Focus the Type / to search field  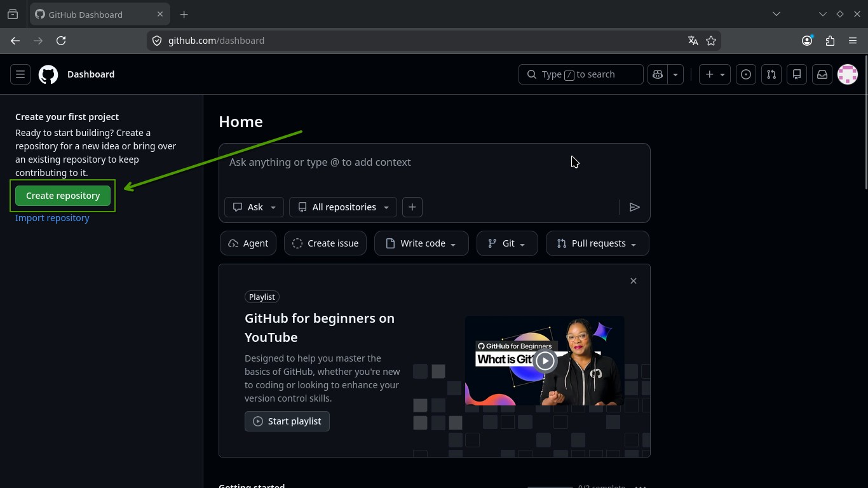click(x=581, y=74)
